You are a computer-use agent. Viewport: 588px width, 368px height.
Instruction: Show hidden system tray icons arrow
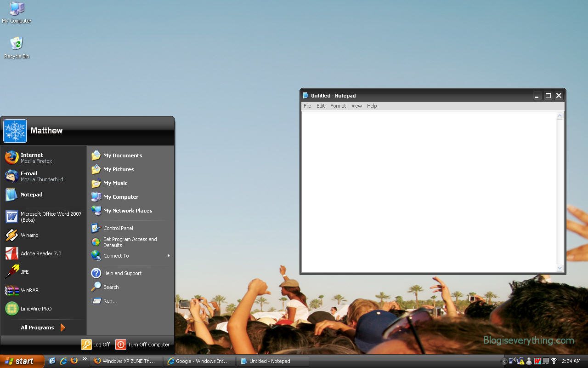[x=504, y=361]
